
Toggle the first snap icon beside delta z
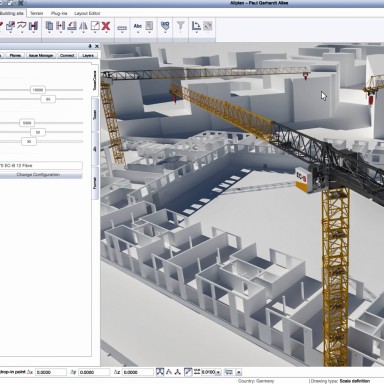[x=160, y=372]
